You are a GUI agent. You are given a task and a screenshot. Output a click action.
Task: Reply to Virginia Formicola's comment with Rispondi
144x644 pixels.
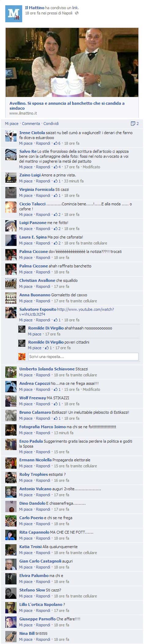[x=43, y=195]
